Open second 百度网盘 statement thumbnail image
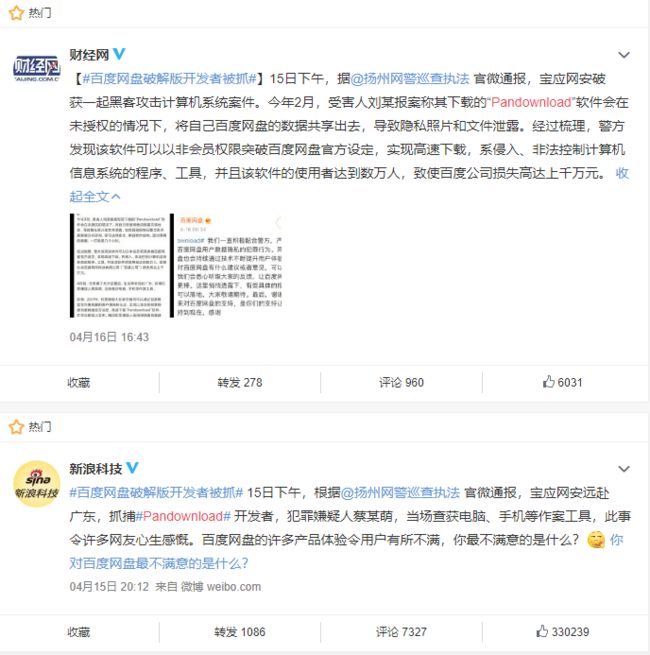 (226, 265)
